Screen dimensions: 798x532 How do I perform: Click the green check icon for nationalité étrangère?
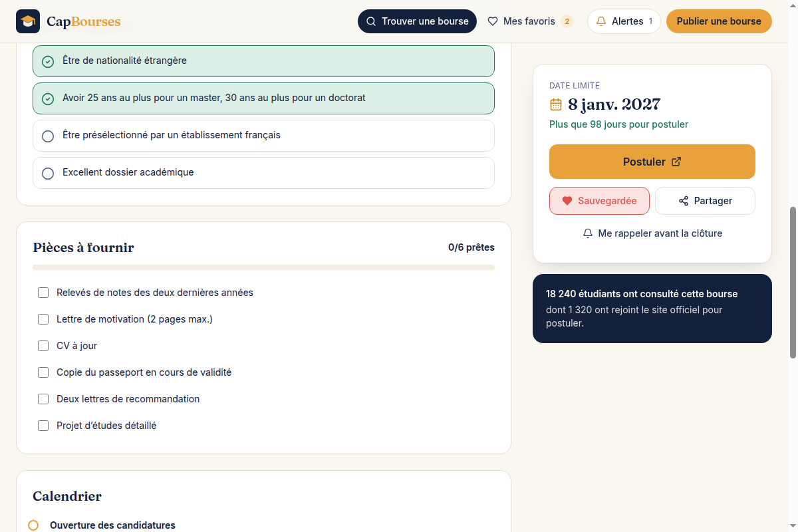tap(48, 61)
